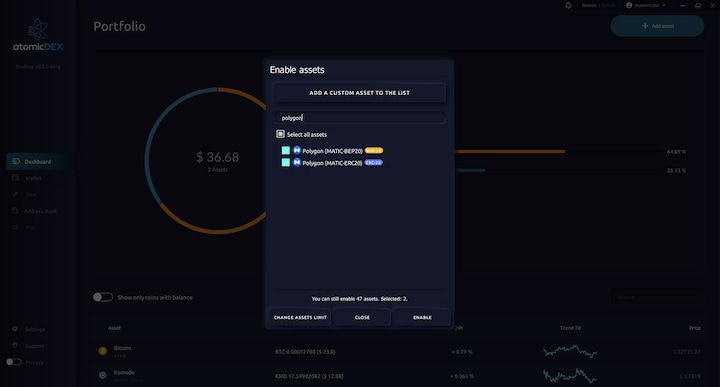
Task: Click the Polygon MATIC-BEP20 coin logo
Action: pos(297,150)
